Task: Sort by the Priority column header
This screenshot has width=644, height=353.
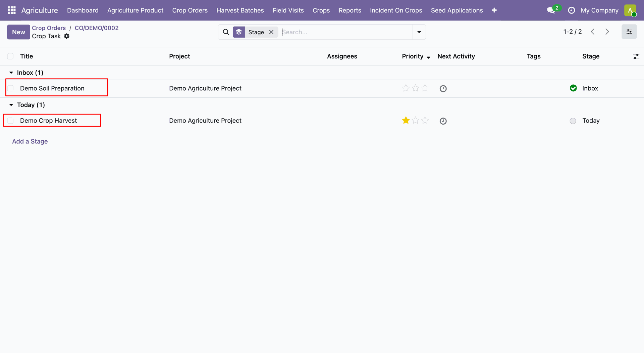Action: coord(416,56)
